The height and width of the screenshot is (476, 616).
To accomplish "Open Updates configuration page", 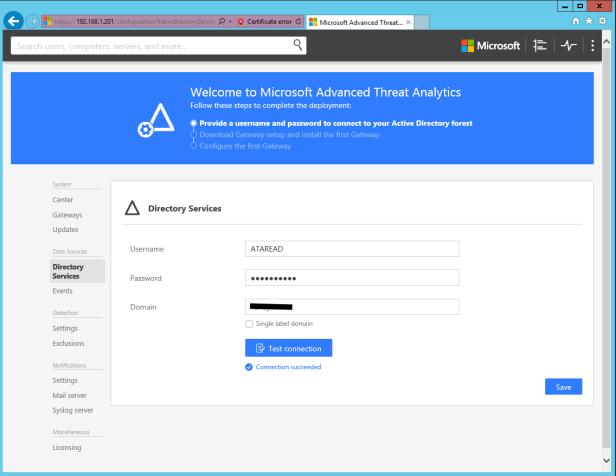I will [x=65, y=230].
